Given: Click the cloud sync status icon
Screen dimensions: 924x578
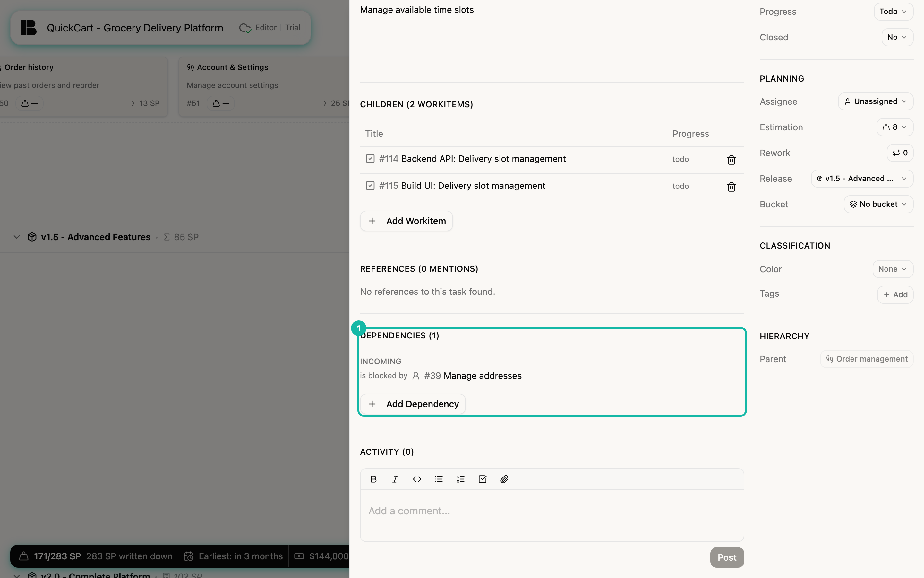Looking at the screenshot, I should coord(245,28).
